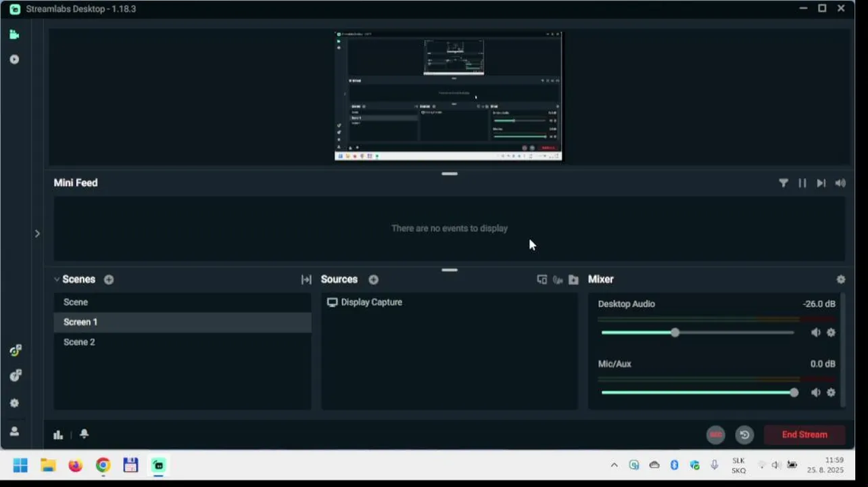
Task: Show hidden system tray icons
Action: pos(614,465)
